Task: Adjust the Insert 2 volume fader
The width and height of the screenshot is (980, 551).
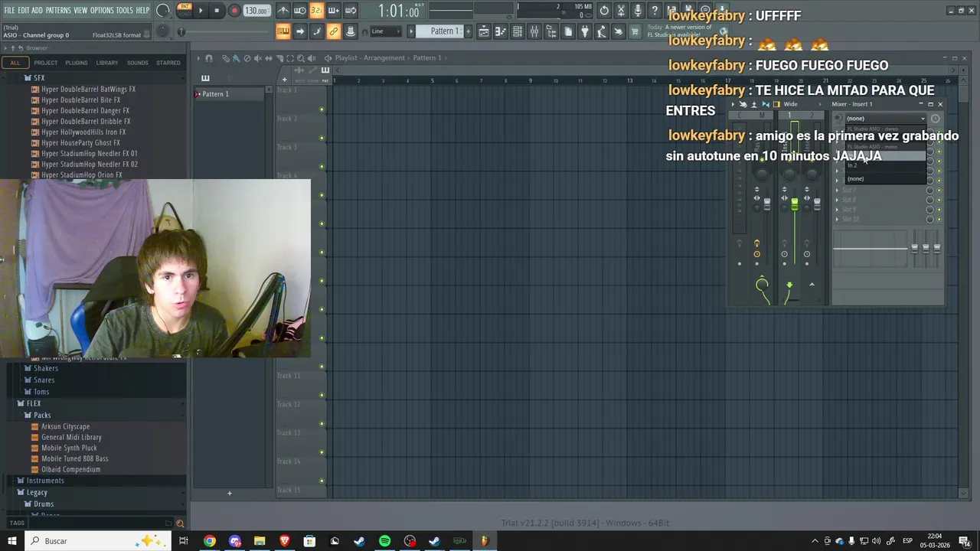Action: pos(816,204)
